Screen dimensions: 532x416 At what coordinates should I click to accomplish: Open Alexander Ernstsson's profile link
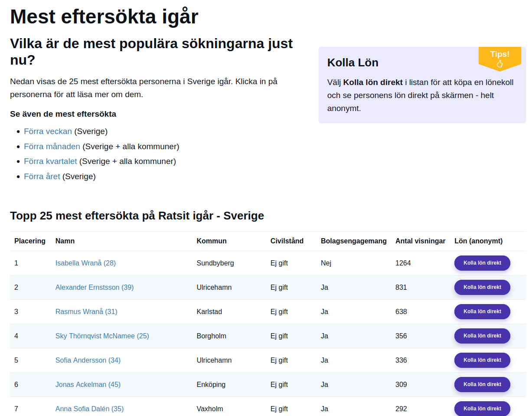(95, 288)
